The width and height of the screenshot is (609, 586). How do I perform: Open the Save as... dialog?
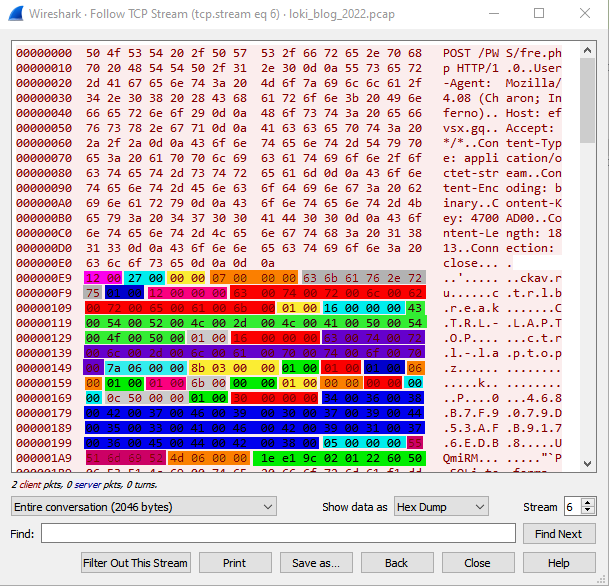316,563
